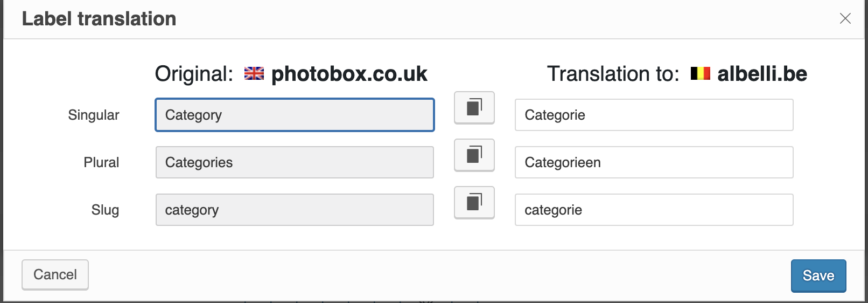868x303 pixels.
Task: Copy the Singular original to translation
Action: [x=474, y=108]
